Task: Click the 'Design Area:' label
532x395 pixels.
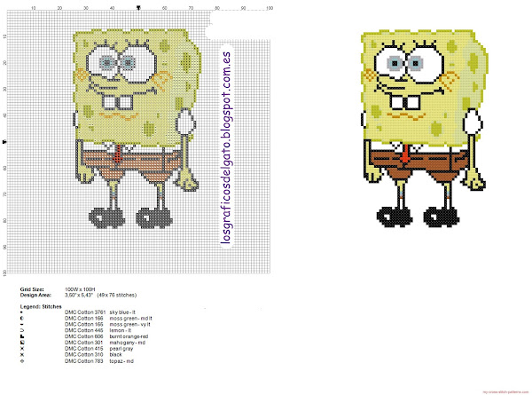Action: [35, 296]
